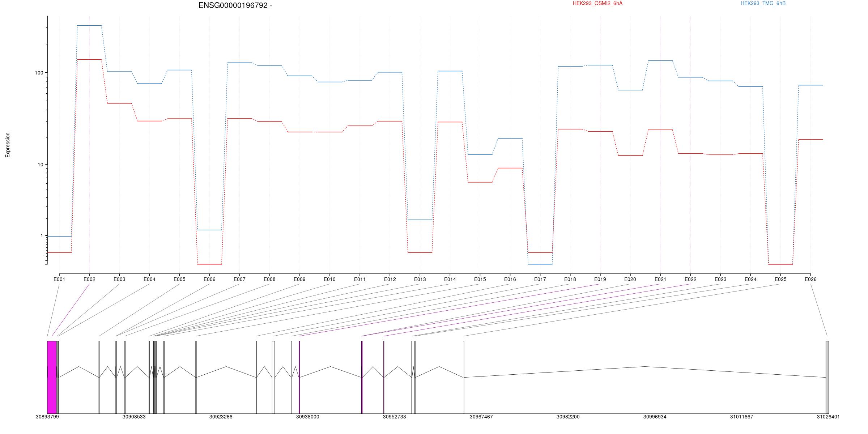Click exon label E014

click(x=450, y=279)
